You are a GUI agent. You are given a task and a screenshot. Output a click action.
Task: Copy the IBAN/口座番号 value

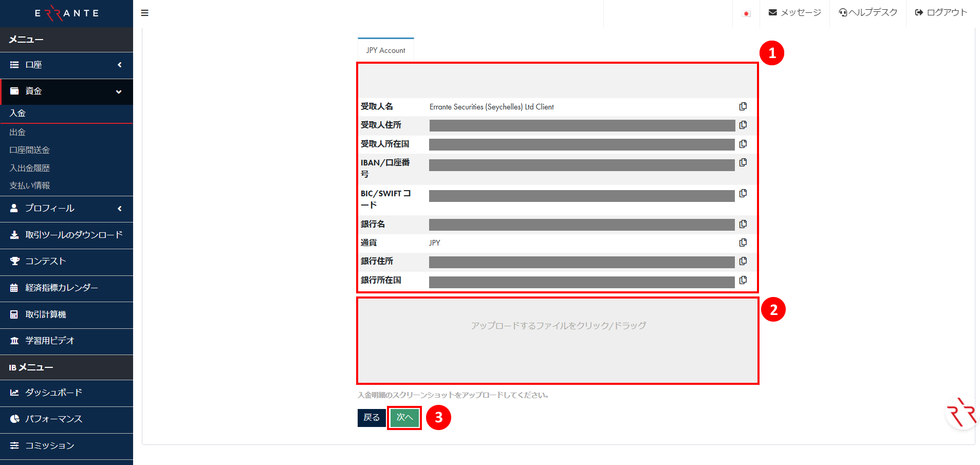click(743, 162)
